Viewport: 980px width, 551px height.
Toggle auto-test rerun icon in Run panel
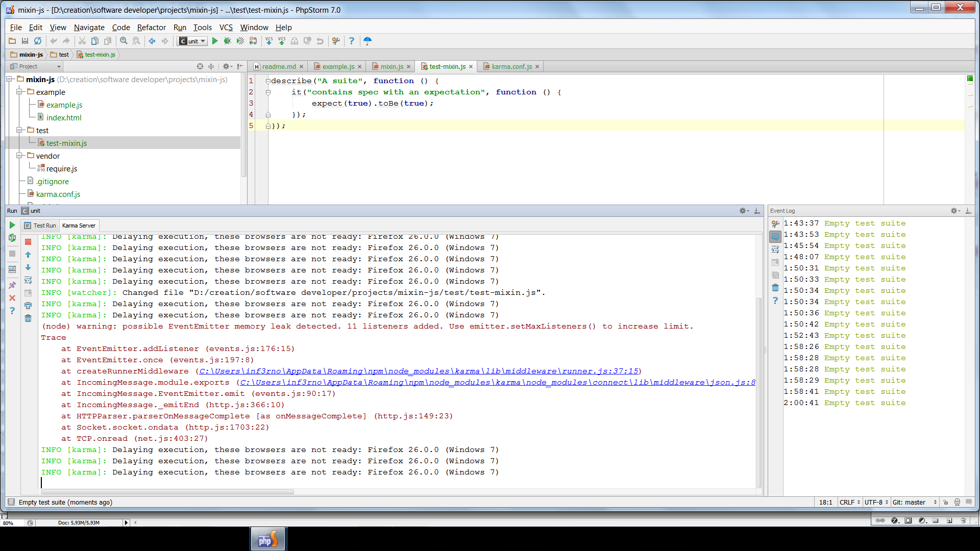[x=12, y=238]
